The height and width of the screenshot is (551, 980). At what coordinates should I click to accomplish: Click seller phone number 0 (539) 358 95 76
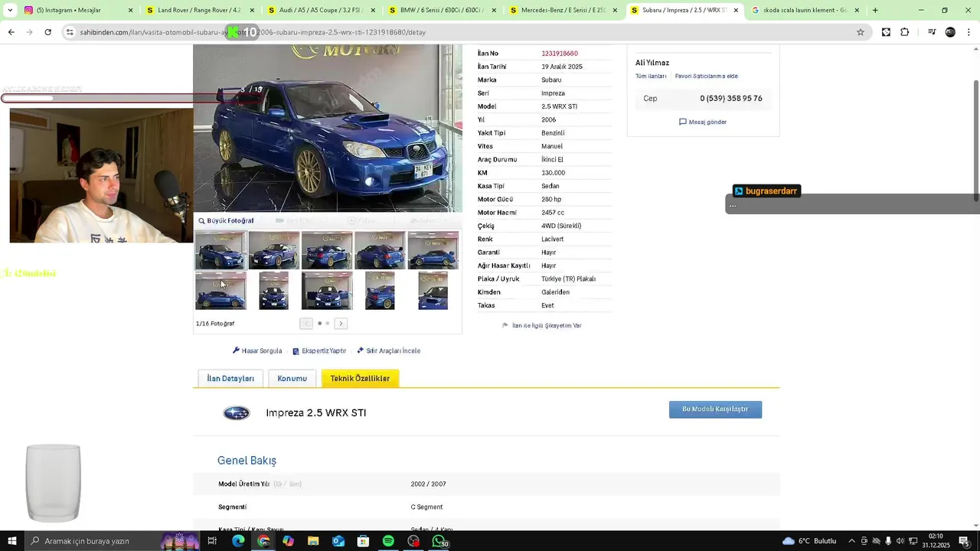[x=731, y=99]
